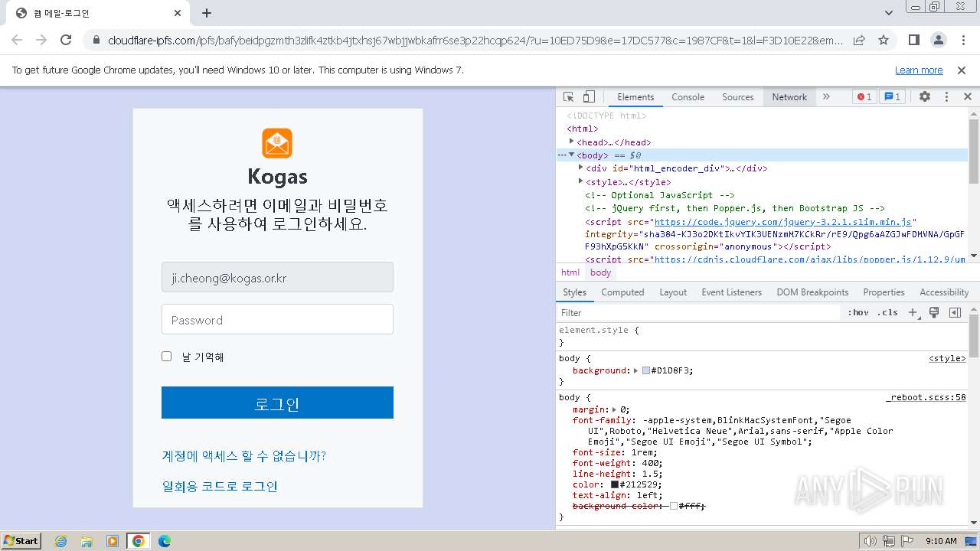Viewport: 980px width, 551px height.
Task: Activate the DevTools inspect element picker
Action: 569,97
